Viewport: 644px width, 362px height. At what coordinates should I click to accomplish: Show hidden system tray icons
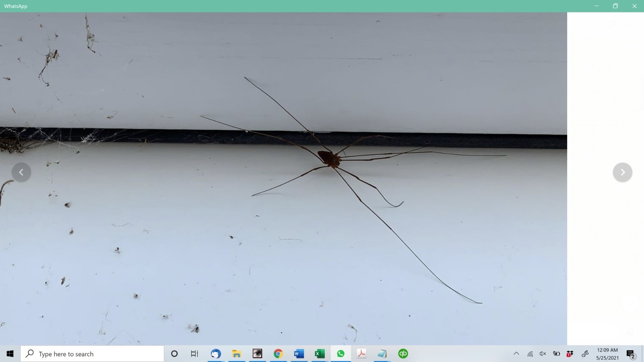click(516, 354)
